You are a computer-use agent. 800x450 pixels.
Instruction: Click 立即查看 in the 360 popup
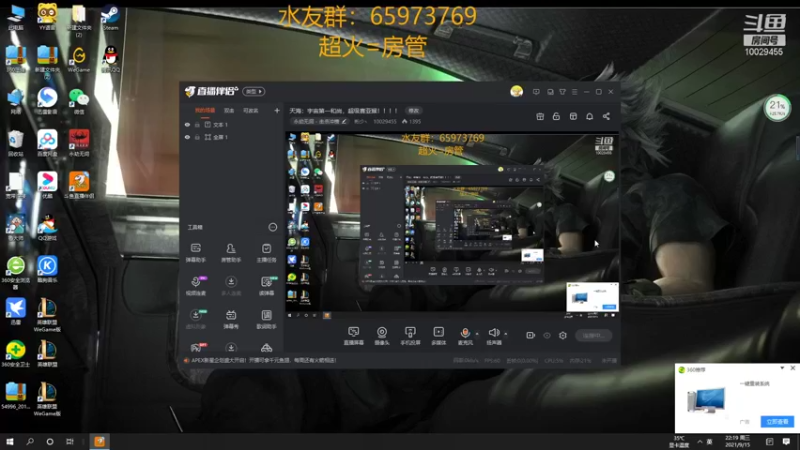[x=777, y=421]
